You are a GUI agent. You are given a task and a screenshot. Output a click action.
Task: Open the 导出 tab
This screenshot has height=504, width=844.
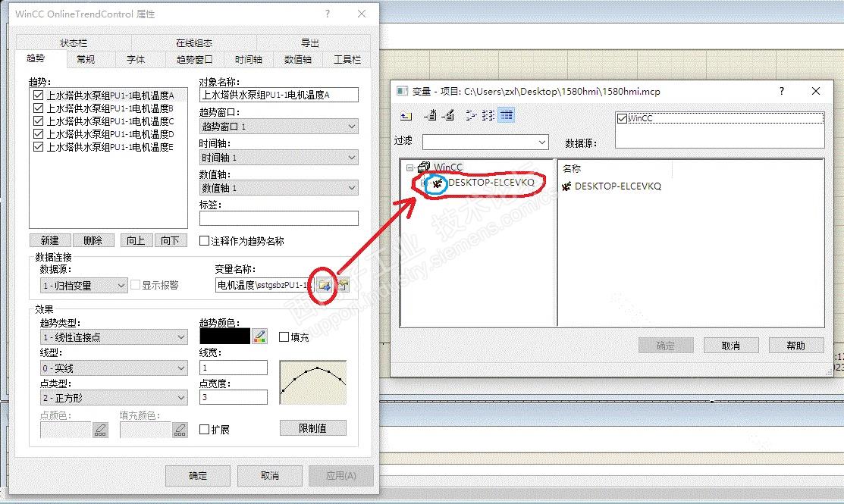[x=310, y=42]
